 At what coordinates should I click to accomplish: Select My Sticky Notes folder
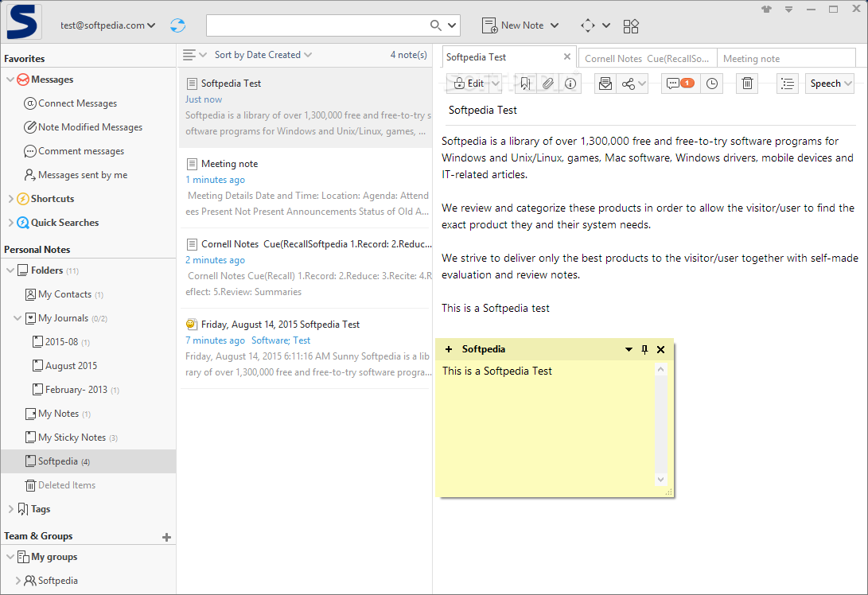pos(72,437)
